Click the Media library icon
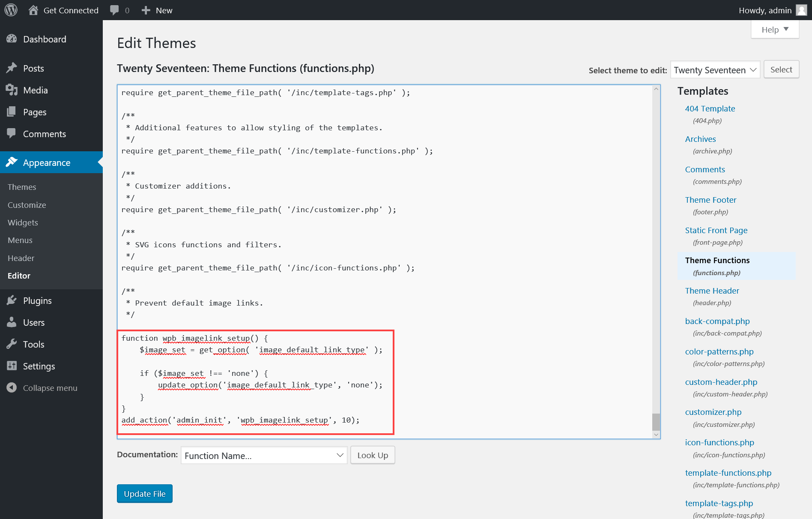This screenshot has width=812, height=519. click(x=12, y=90)
